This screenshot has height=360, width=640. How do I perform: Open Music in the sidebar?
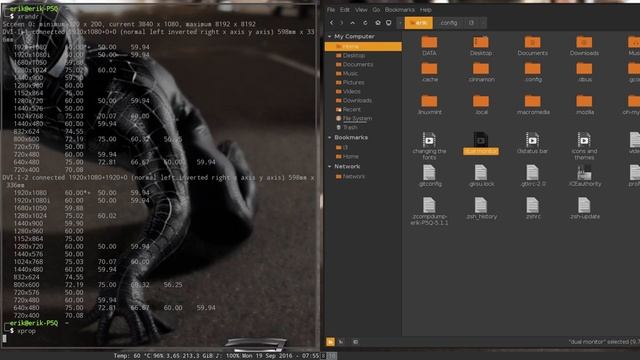[350, 73]
